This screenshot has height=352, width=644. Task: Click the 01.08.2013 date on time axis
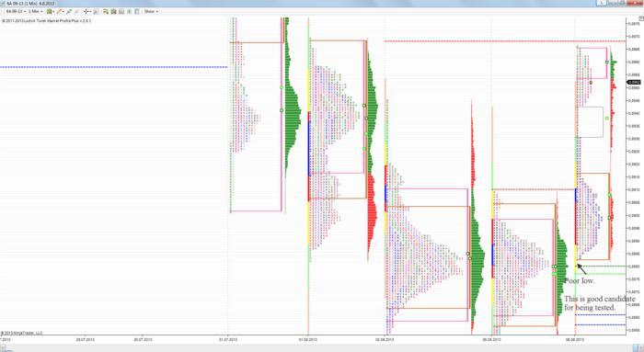point(308,340)
